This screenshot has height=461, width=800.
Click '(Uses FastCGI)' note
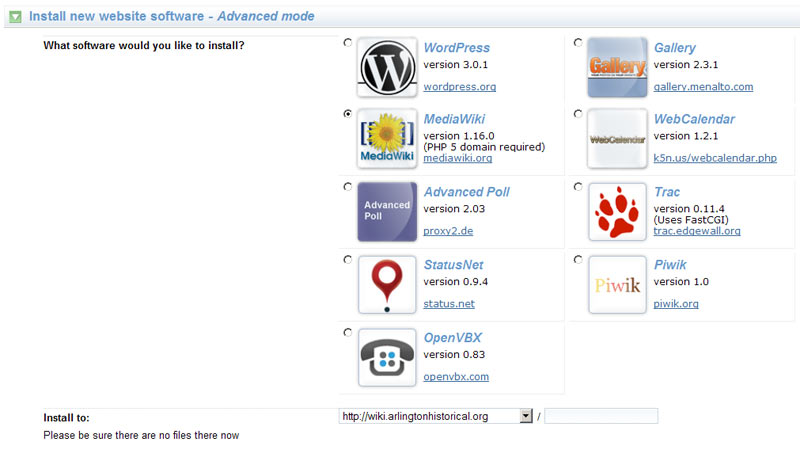691,220
